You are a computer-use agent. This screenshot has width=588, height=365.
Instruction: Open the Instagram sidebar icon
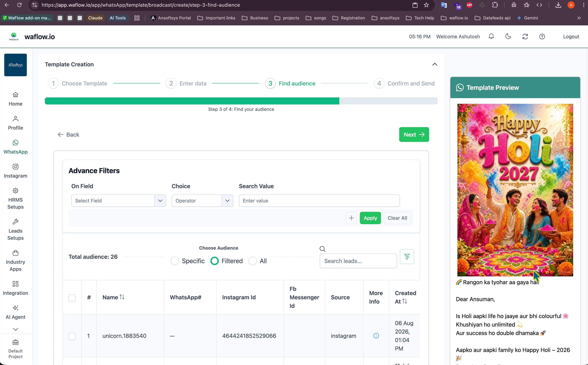pyautogui.click(x=16, y=167)
